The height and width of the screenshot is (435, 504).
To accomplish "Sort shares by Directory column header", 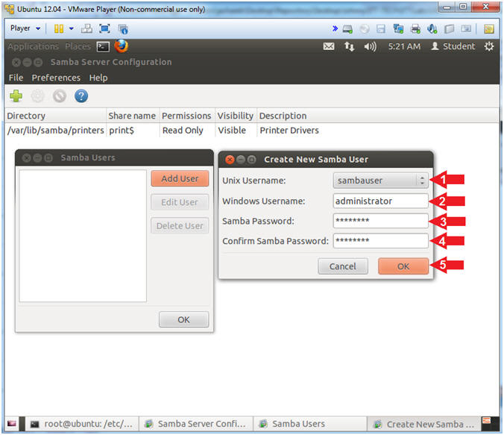I will pyautogui.click(x=55, y=116).
